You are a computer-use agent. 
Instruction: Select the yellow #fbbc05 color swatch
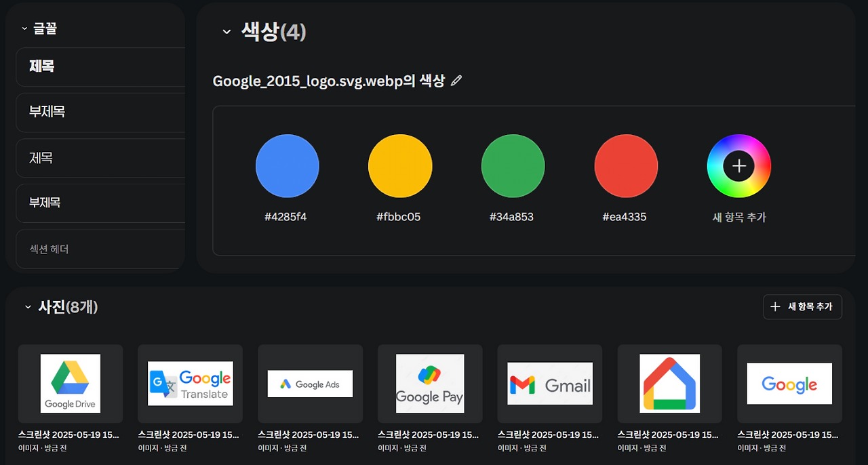(x=399, y=165)
